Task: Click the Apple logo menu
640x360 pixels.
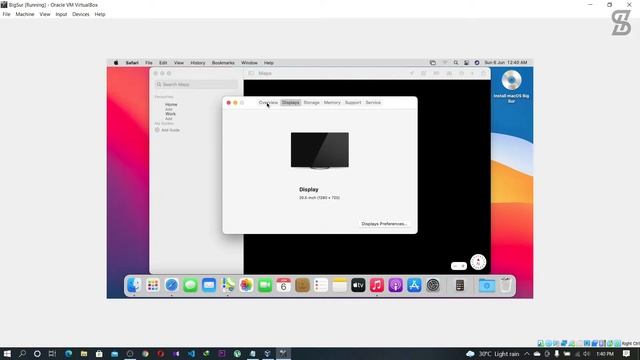Action: click(116, 63)
